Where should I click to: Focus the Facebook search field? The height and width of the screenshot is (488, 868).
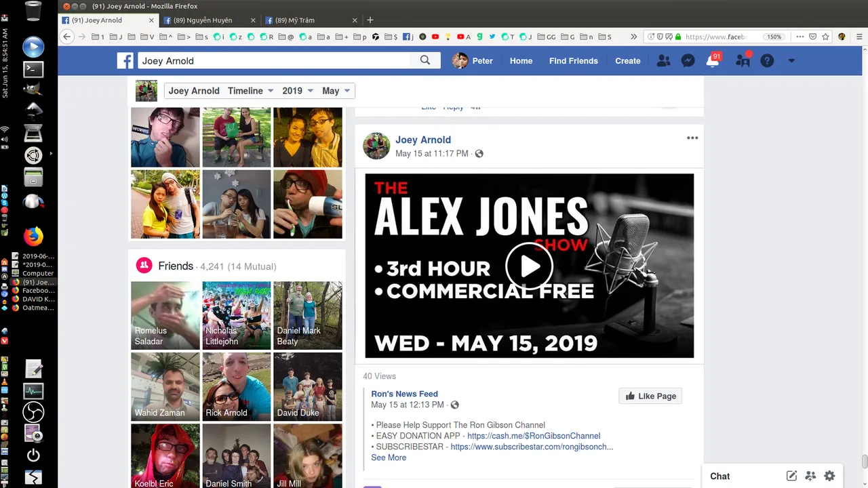click(275, 60)
